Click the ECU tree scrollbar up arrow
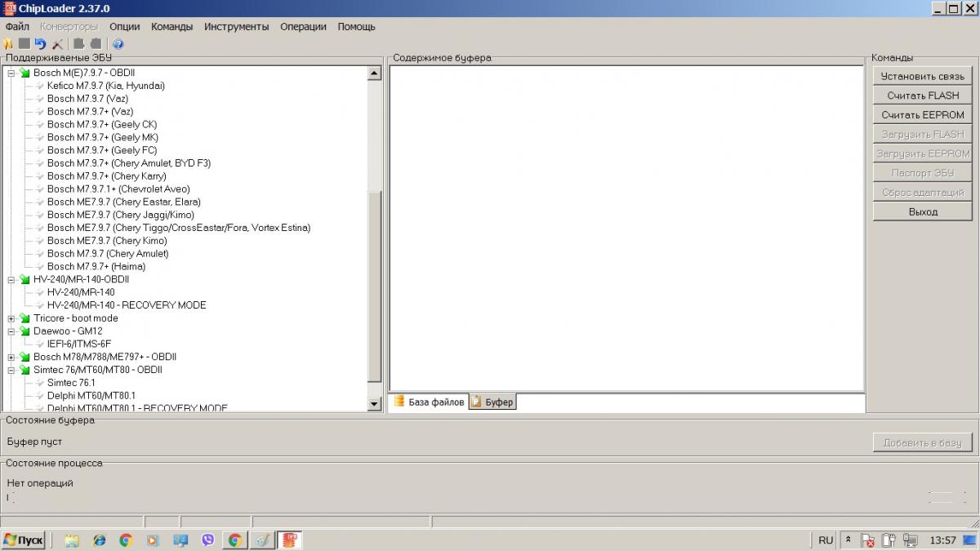 (x=375, y=73)
